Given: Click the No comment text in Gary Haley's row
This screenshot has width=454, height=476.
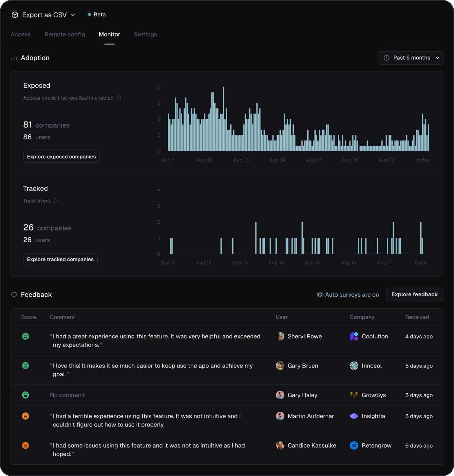Looking at the screenshot, I should click(67, 395).
